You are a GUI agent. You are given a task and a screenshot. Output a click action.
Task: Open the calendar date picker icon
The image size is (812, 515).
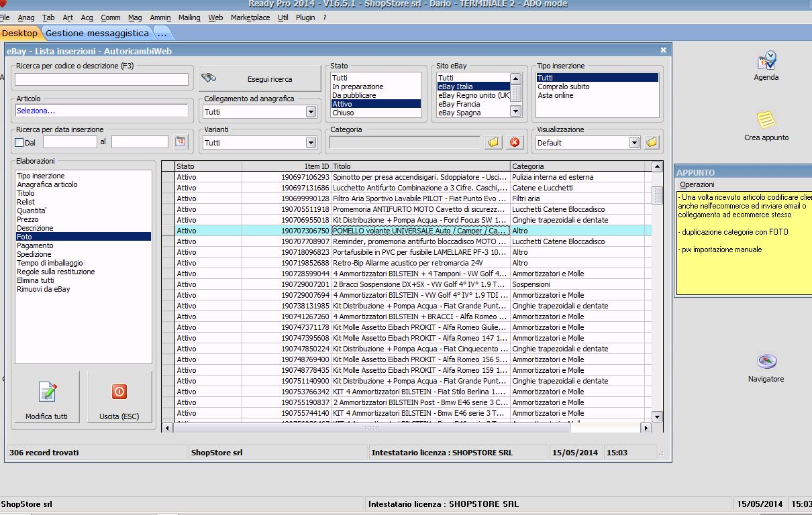[180, 141]
